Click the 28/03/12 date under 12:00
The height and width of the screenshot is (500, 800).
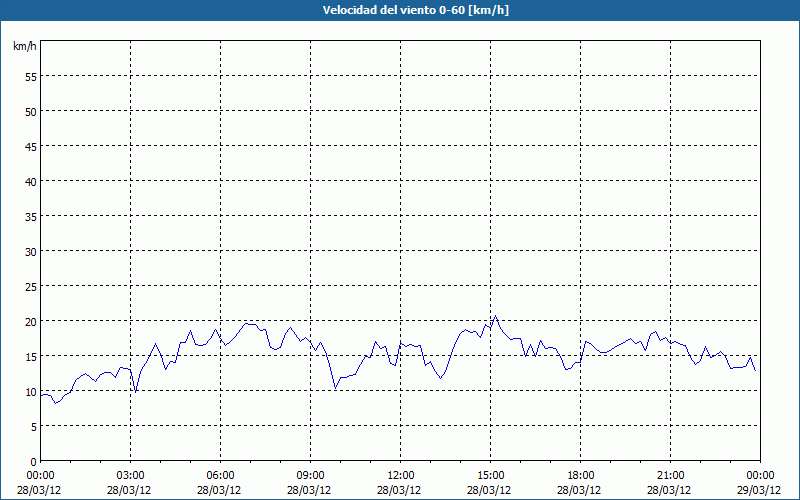point(399,490)
